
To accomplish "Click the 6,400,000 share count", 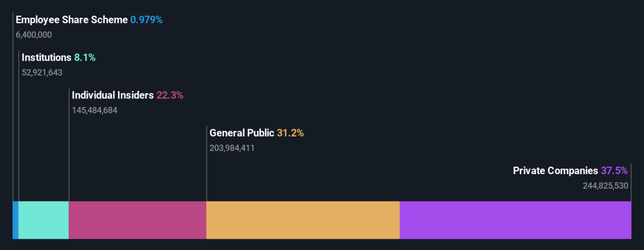I will pos(34,35).
